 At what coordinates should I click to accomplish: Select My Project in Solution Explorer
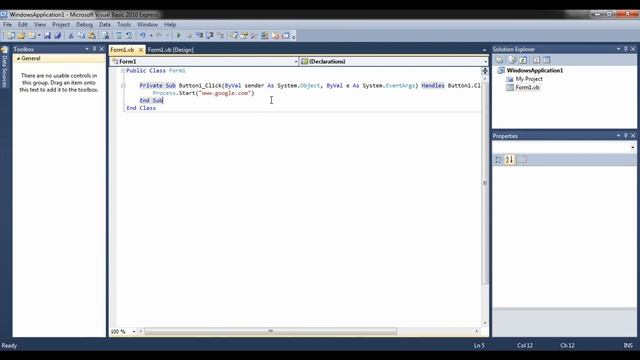pos(529,79)
